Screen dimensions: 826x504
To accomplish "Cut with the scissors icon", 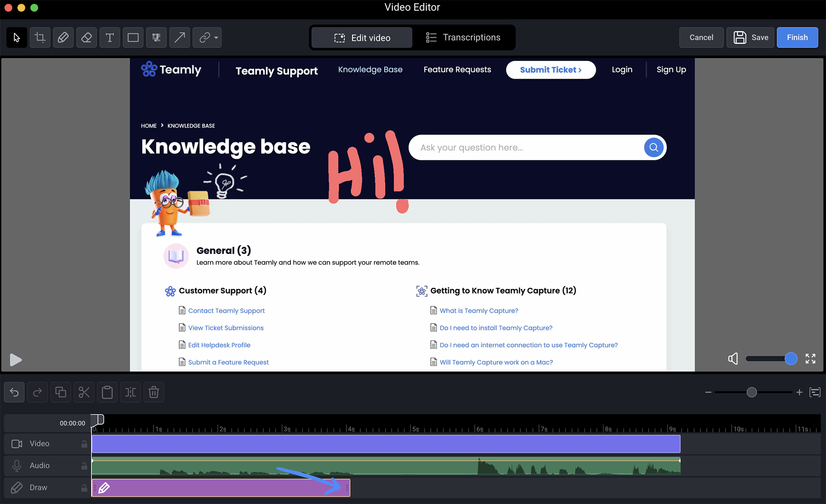I will pos(84,393).
